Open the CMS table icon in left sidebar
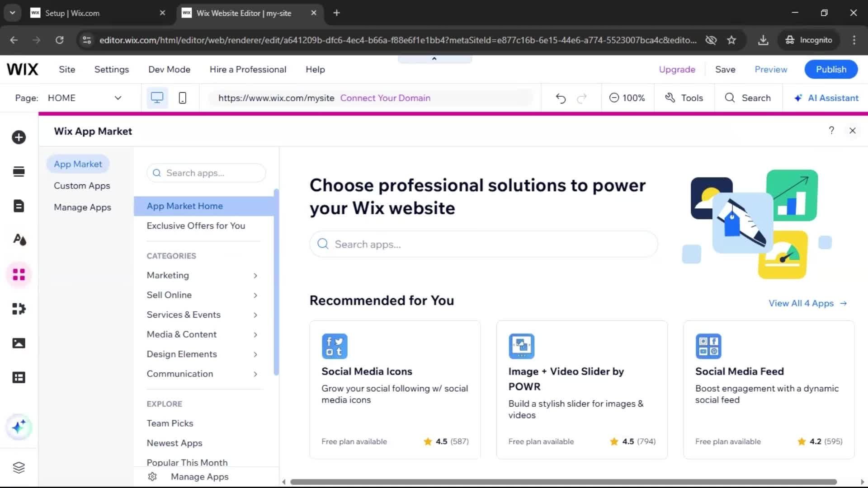This screenshot has width=868, height=488. (x=19, y=378)
